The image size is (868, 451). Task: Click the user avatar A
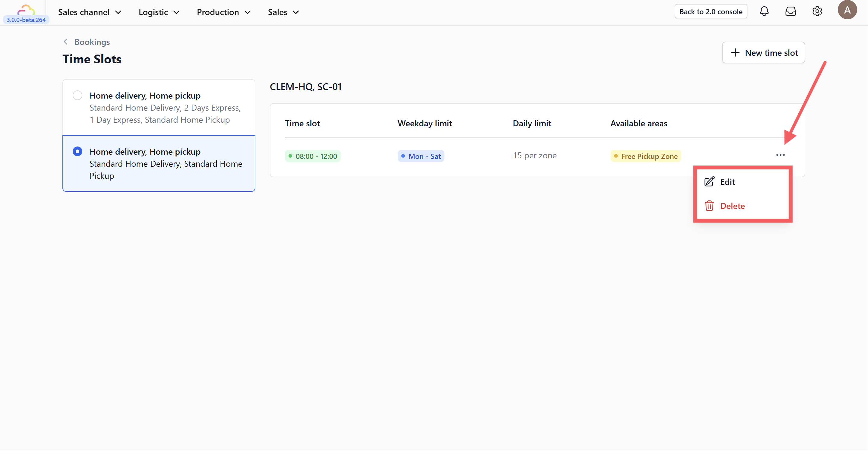point(847,10)
